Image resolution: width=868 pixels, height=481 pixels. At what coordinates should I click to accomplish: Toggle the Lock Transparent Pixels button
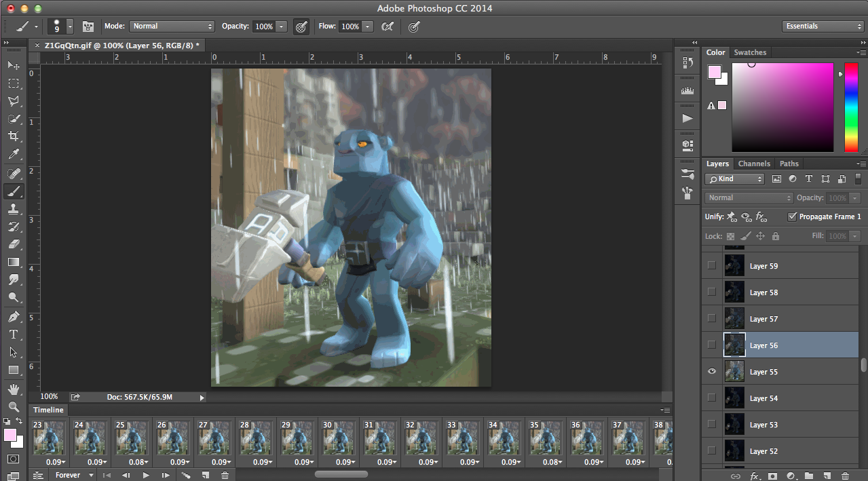pyautogui.click(x=731, y=236)
